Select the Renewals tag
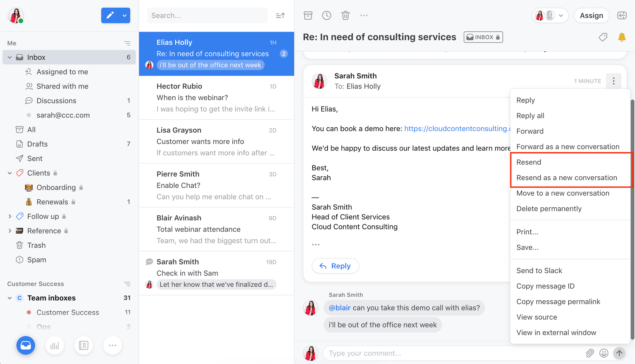The width and height of the screenshot is (635, 364). pyautogui.click(x=69, y=202)
